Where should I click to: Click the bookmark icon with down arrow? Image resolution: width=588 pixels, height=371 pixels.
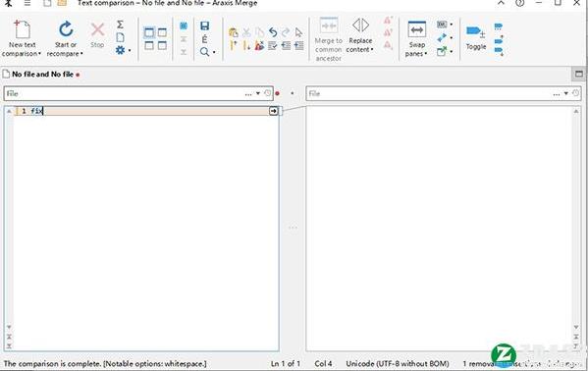click(499, 52)
